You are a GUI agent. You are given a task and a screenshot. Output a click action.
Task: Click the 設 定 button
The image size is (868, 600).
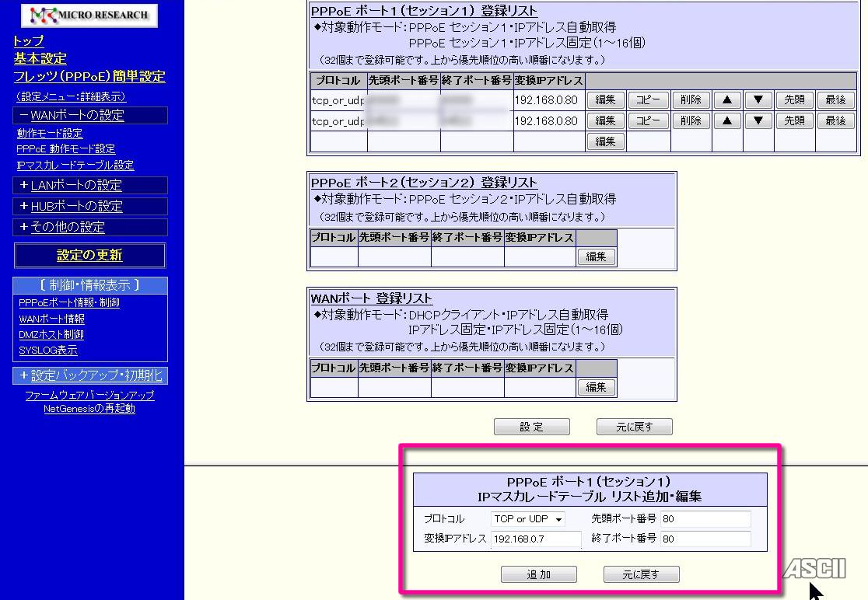[x=531, y=427]
